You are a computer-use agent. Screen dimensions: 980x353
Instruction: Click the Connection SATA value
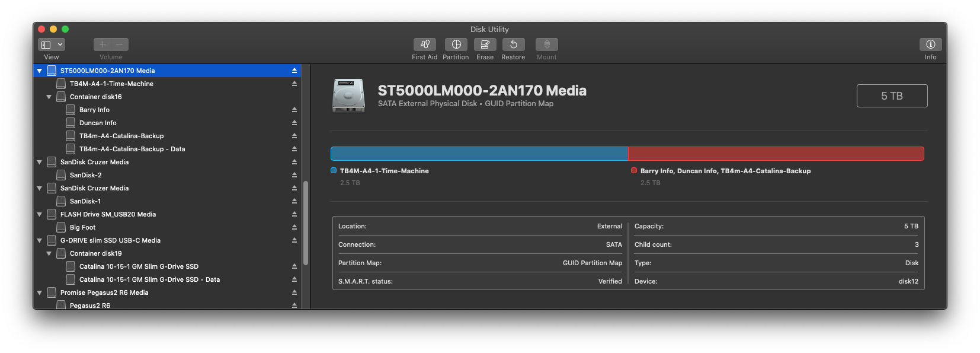(x=614, y=244)
